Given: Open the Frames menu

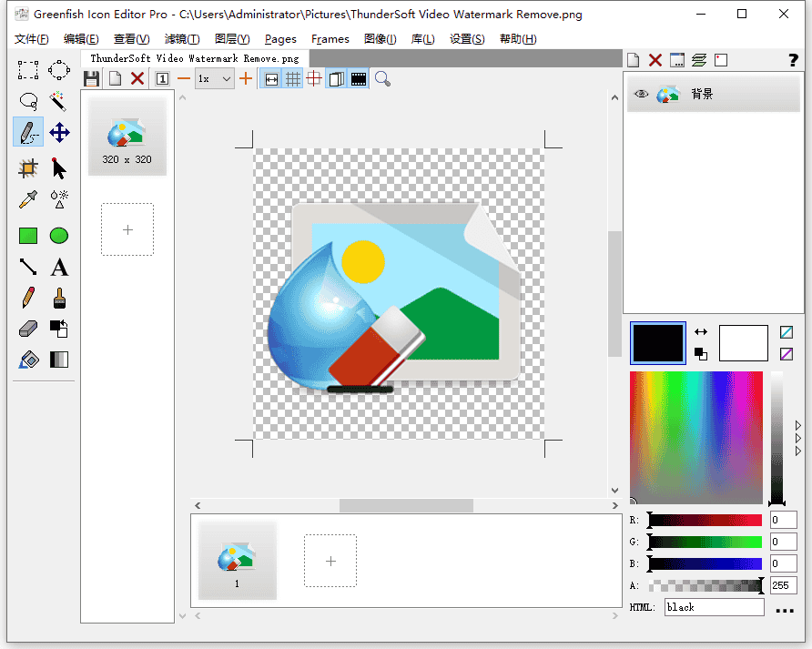Looking at the screenshot, I should (x=330, y=39).
